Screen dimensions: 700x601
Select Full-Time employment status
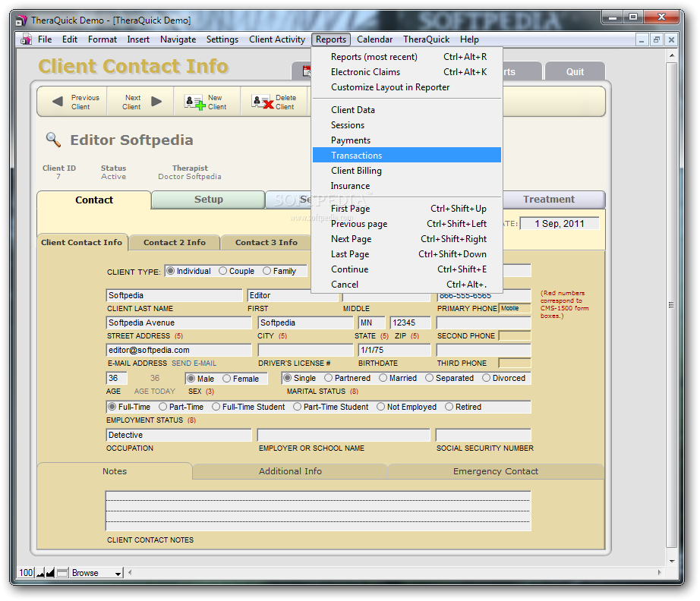pyautogui.click(x=112, y=407)
